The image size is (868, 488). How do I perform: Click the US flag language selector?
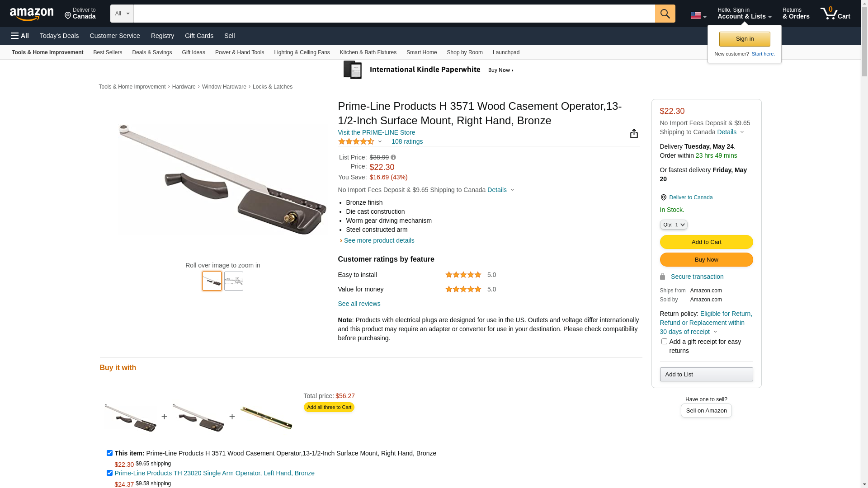tap(698, 15)
